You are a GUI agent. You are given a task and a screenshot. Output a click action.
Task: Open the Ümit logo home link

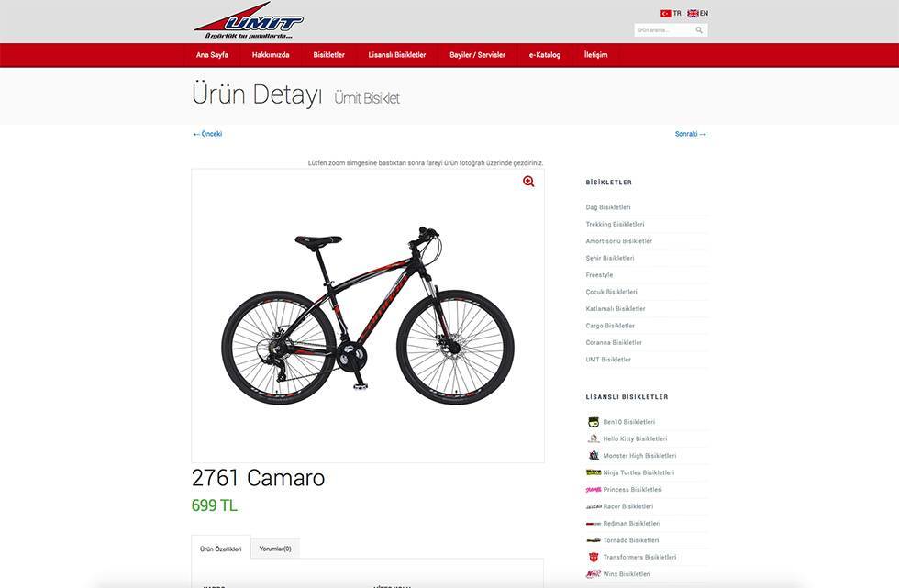(249, 20)
